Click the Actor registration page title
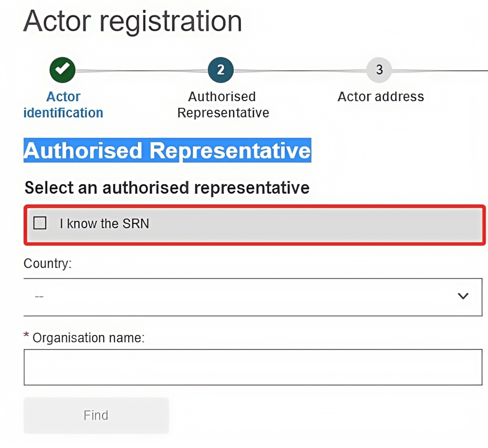Viewport: 488px width, 448px height. (x=133, y=21)
